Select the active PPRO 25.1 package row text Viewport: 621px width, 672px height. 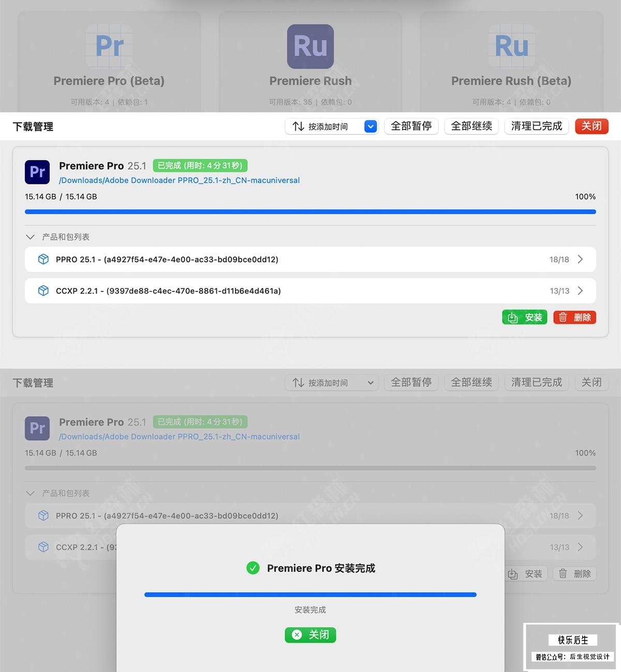click(167, 259)
